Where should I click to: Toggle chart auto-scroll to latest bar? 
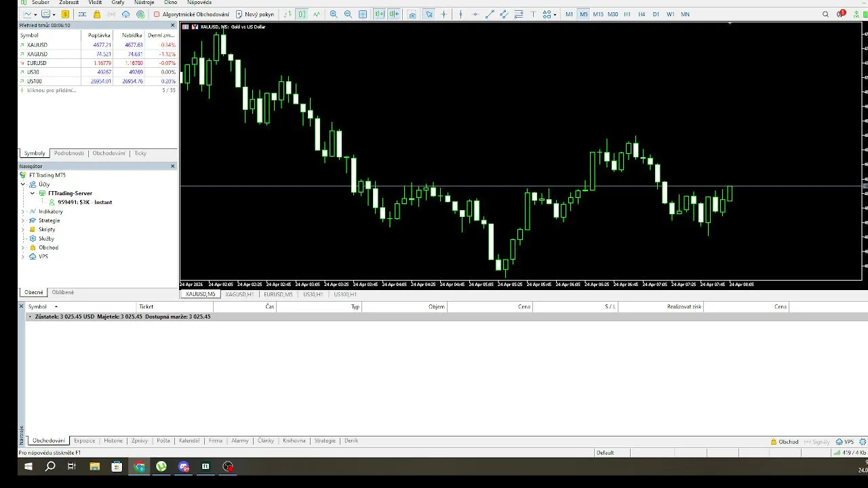coord(380,14)
